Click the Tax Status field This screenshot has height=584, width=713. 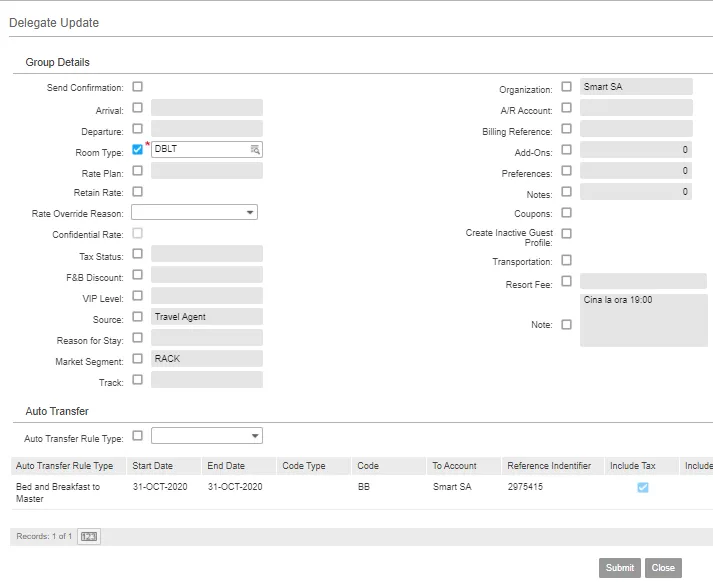[206, 254]
